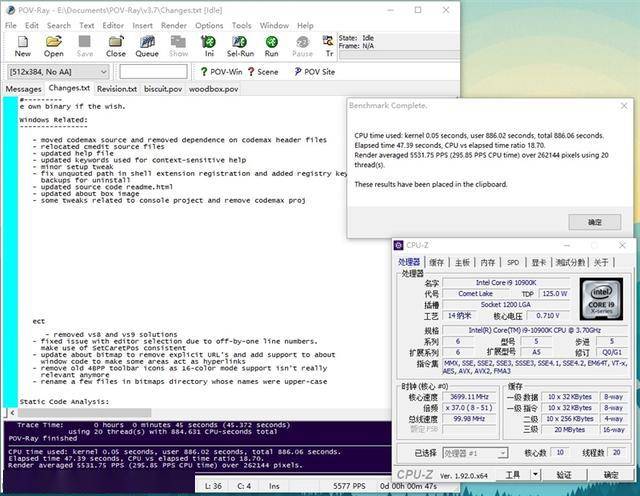640x496 pixels.
Task: Open the Render menu
Action: click(x=174, y=25)
